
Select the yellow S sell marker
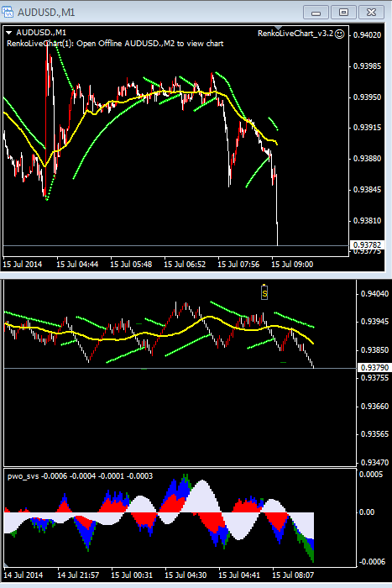(264, 293)
